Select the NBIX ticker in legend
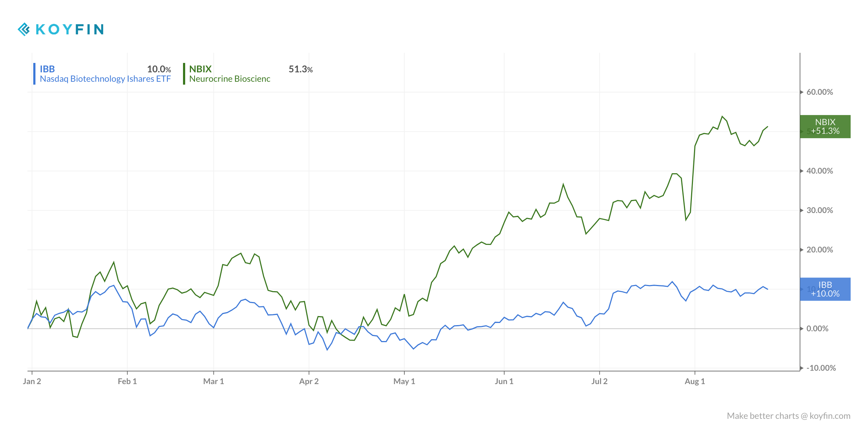Viewport: 868px width, 434px height. click(200, 69)
